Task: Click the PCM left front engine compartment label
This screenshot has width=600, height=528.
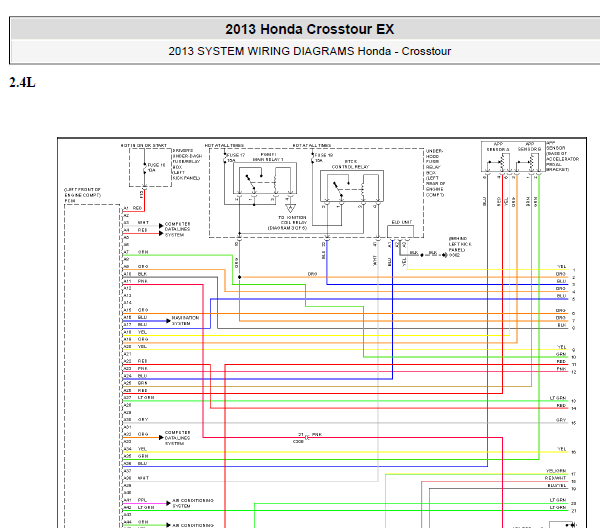Action: (x=82, y=195)
